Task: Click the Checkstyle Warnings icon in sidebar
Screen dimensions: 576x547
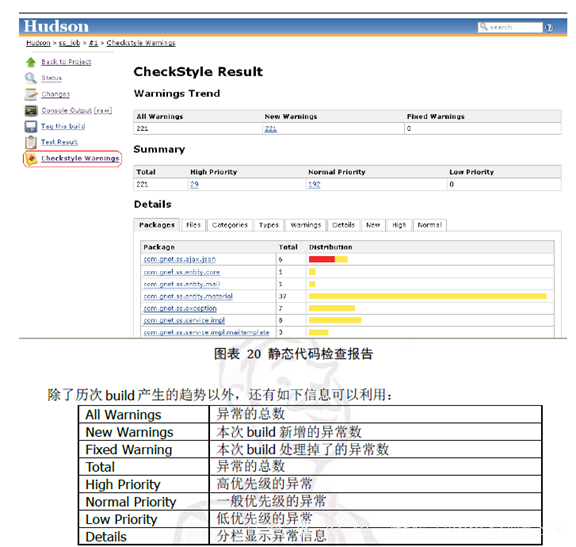Action: point(32,158)
